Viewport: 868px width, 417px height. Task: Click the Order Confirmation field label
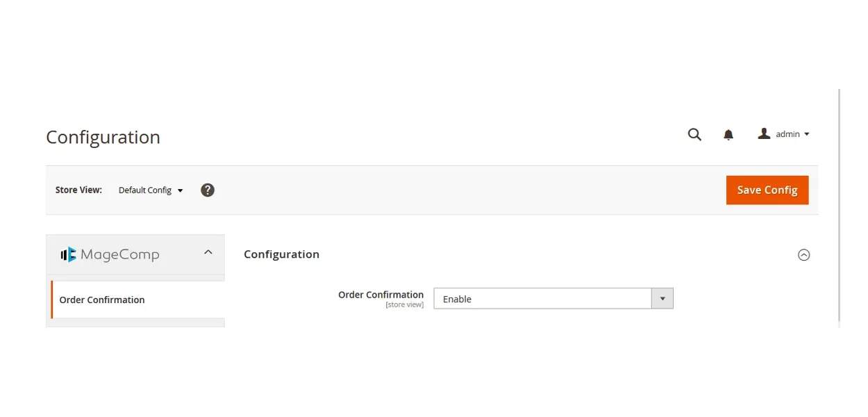(381, 295)
